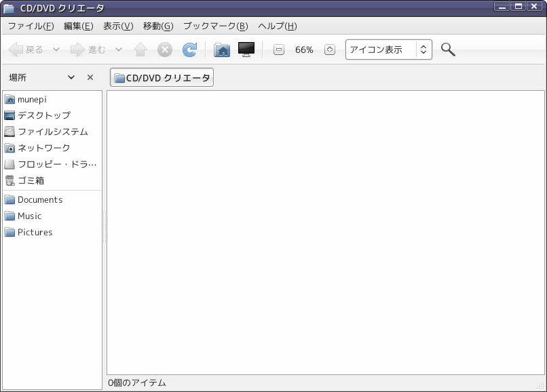Stop loading with the X circle icon

tap(165, 50)
